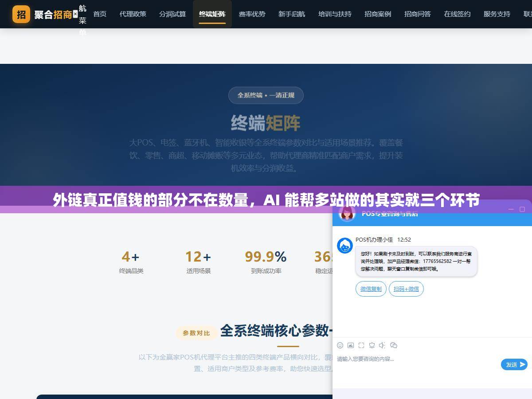
Task: Send the chat message with 发送
Action: click(514, 364)
